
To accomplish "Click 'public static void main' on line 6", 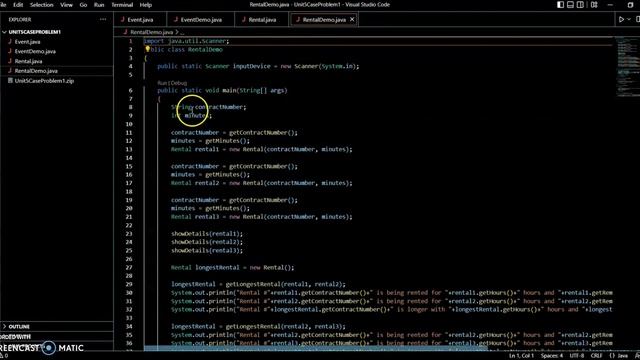I will tap(197, 91).
